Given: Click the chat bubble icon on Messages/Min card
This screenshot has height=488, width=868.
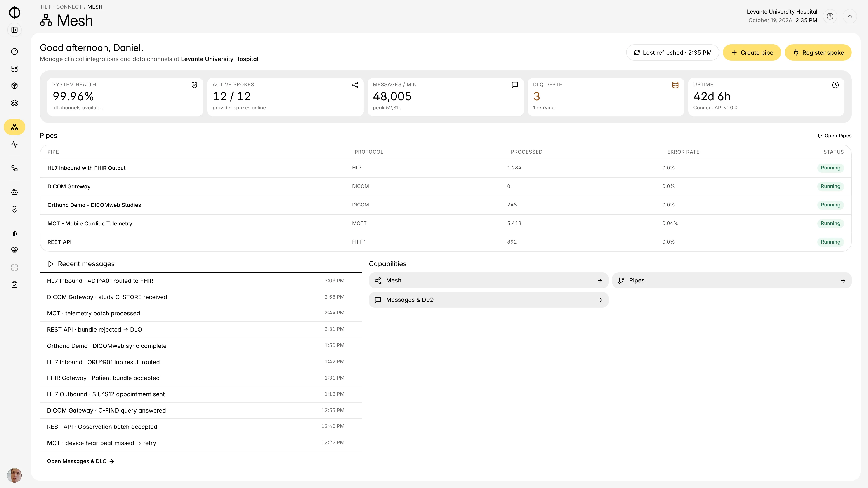Looking at the screenshot, I should [515, 85].
